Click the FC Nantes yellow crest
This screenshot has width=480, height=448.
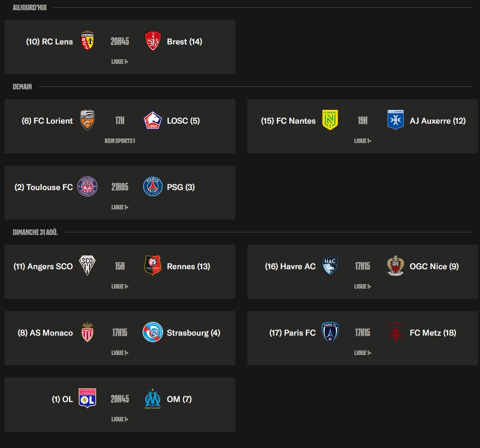tap(330, 120)
